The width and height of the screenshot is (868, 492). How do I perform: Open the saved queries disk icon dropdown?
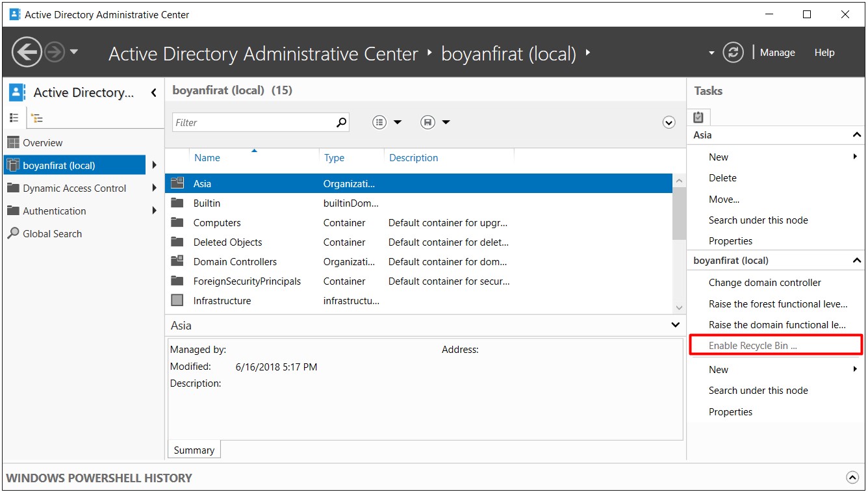point(435,122)
